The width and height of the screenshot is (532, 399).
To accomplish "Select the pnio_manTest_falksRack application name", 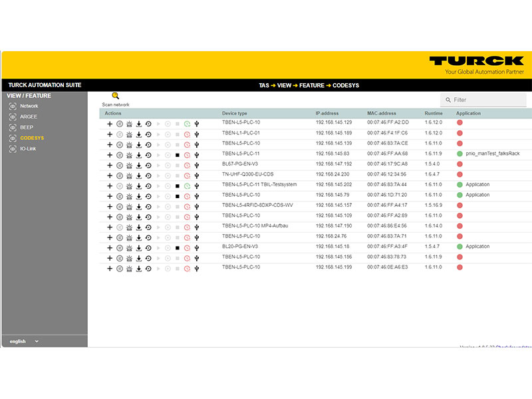I will (x=493, y=154).
